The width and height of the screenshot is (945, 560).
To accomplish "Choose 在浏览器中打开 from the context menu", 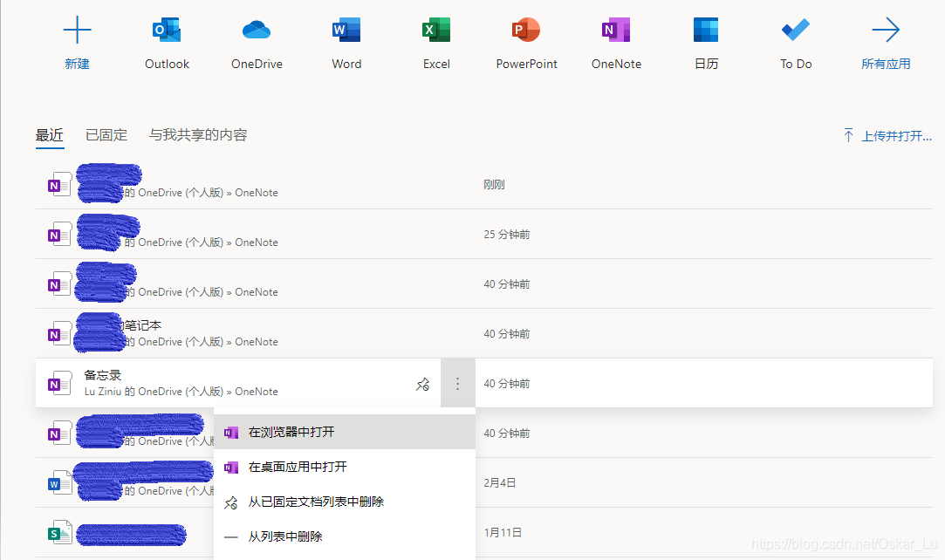I will pyautogui.click(x=344, y=432).
